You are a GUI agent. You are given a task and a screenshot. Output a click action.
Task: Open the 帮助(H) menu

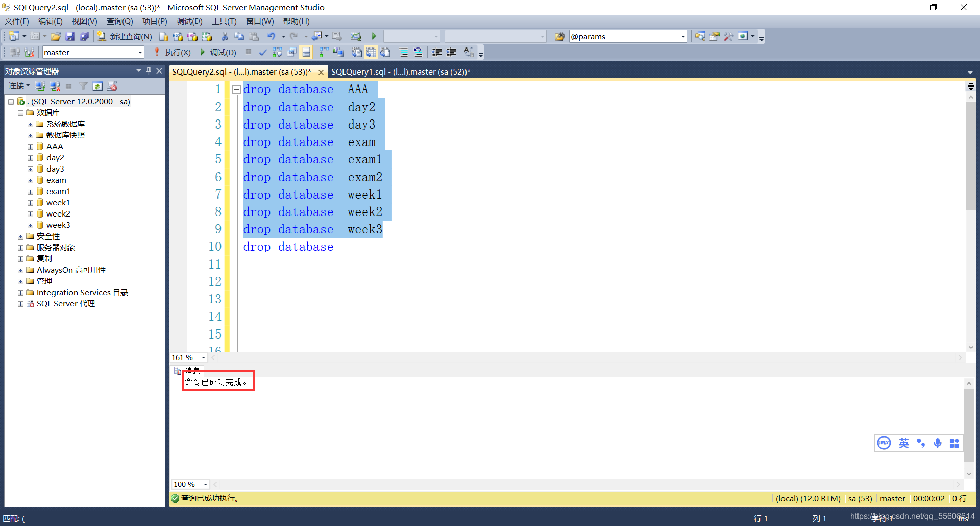(296, 21)
